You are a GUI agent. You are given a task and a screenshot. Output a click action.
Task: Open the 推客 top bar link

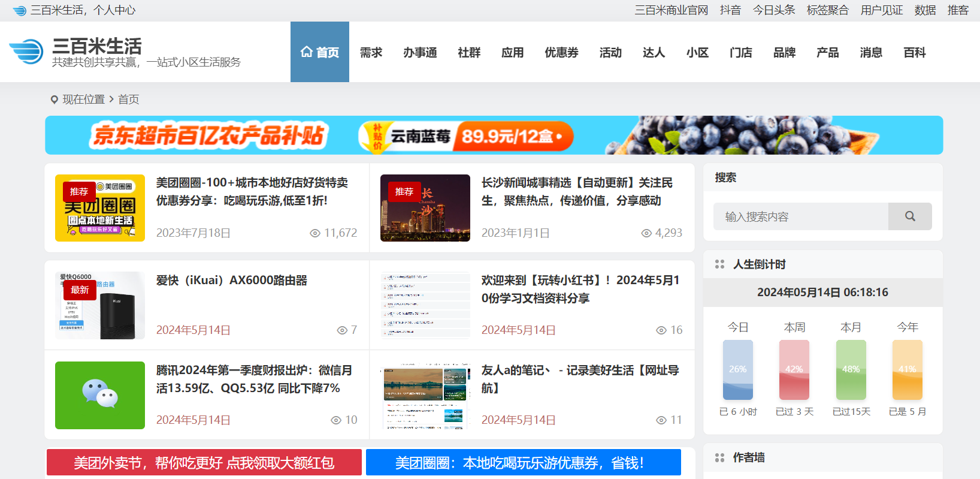[x=958, y=10]
